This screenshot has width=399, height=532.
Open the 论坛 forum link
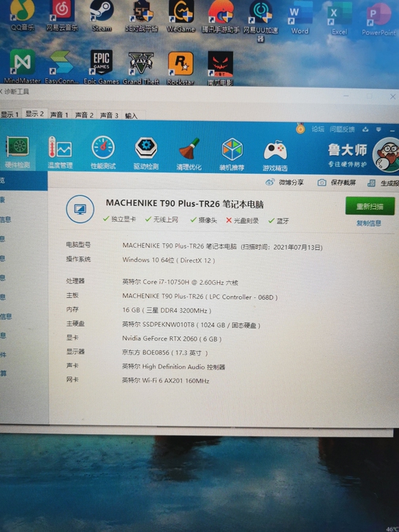tap(318, 129)
